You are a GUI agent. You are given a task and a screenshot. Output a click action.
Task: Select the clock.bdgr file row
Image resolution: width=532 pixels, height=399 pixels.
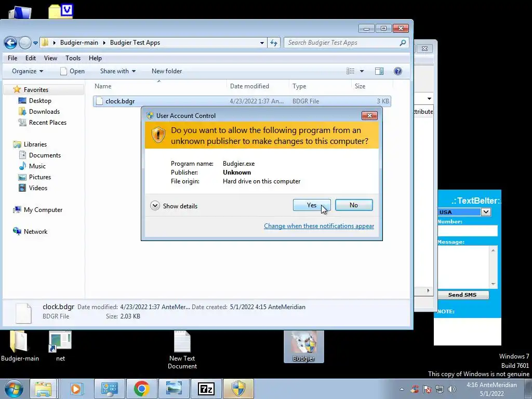click(242, 101)
